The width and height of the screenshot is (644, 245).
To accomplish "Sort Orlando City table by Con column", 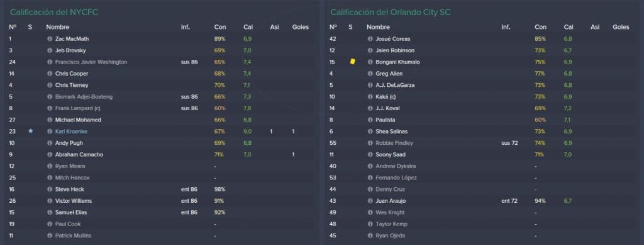I will (x=540, y=27).
